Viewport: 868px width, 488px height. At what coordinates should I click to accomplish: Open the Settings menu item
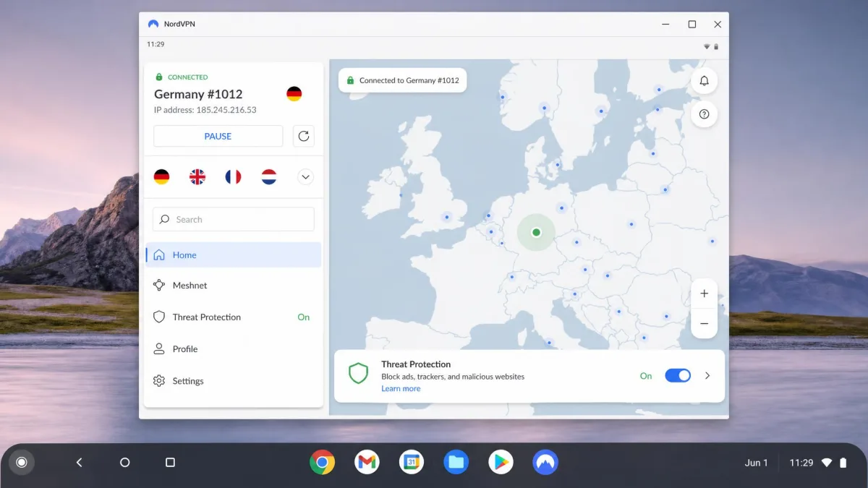tap(234, 381)
